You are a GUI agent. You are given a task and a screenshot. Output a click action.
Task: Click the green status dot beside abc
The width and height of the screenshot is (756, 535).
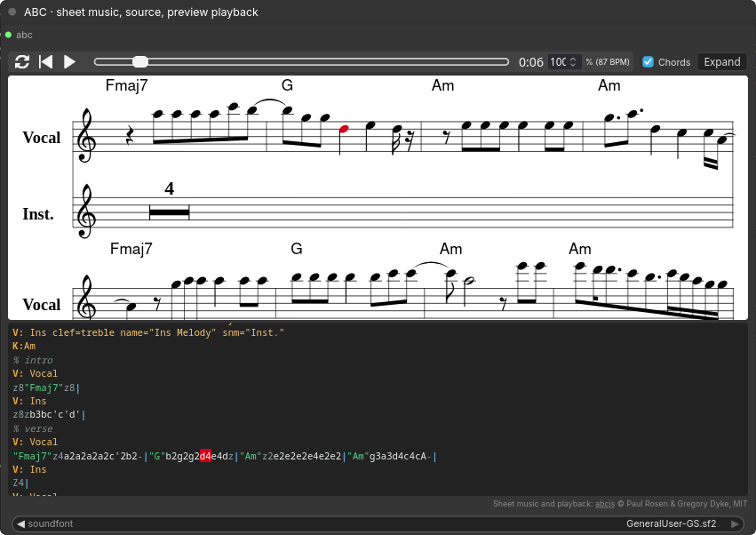[x=8, y=35]
